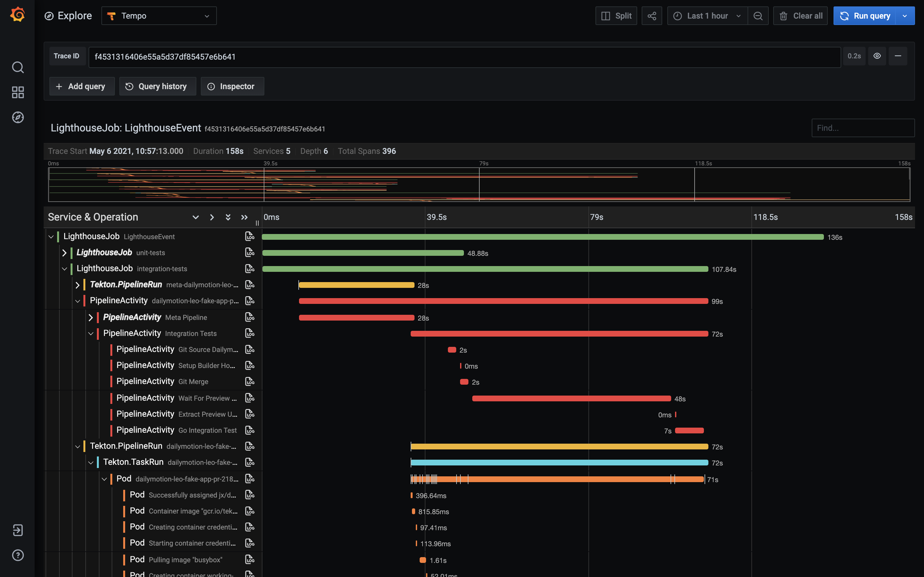Expand the LighthouseJob unit-tests span
This screenshot has width=924, height=577.
point(64,253)
